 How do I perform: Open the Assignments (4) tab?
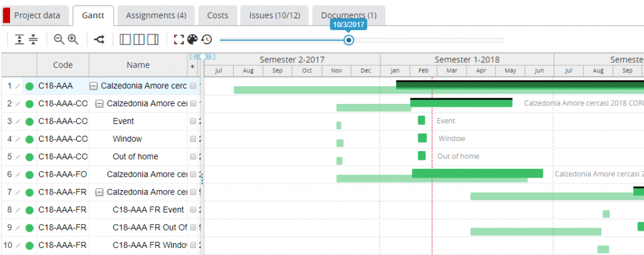pos(155,15)
